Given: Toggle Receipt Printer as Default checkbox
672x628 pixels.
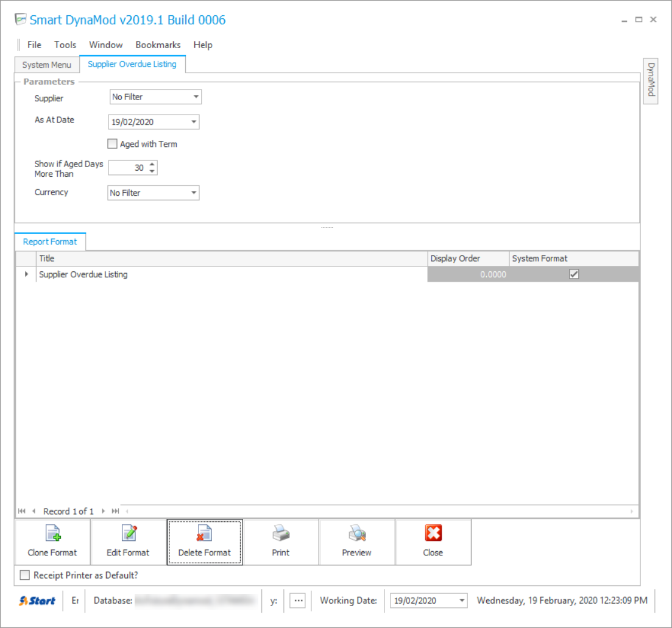Looking at the screenshot, I should [x=25, y=575].
